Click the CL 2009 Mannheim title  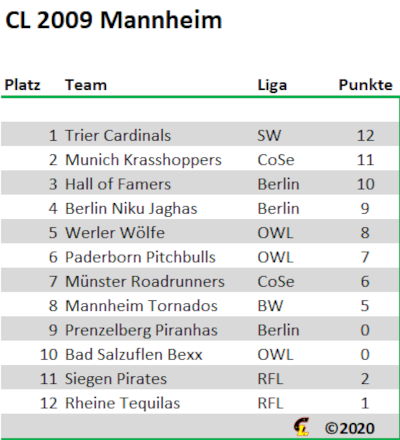point(113,20)
